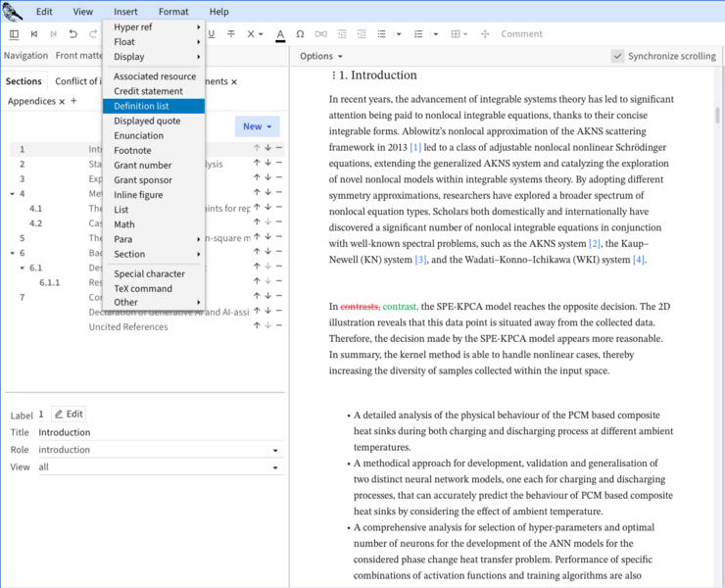The image size is (725, 588).
Task: Move section 4.1 up
Action: click(x=257, y=207)
